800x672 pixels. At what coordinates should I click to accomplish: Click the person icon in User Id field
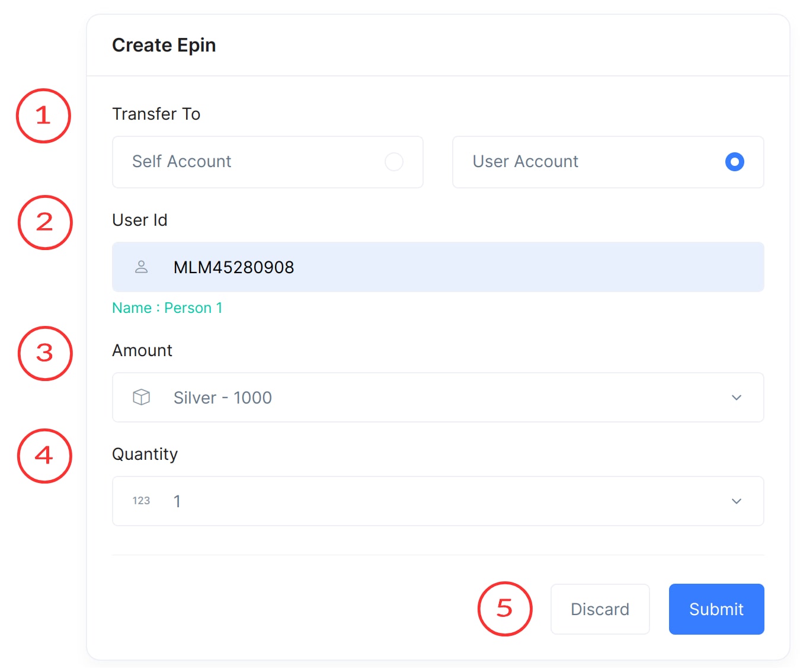click(141, 267)
